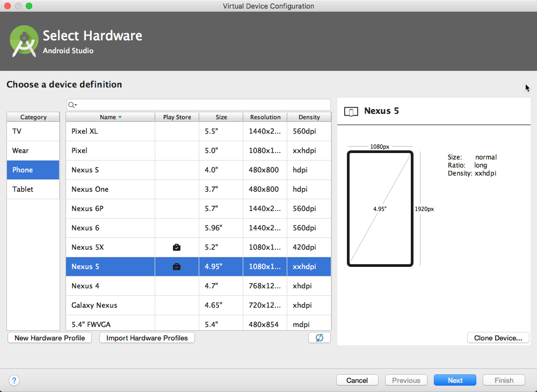Click the Android Studio logo
The height and width of the screenshot is (392, 537).
[x=24, y=41]
